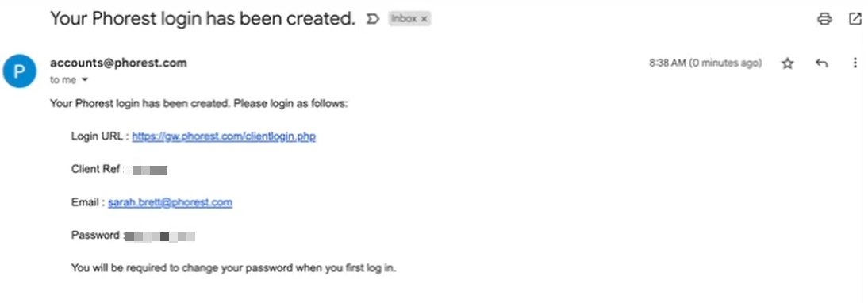This screenshot has width=868, height=303.
Task: Open the gw.phorest.com clientlogin.php link
Action: [224, 136]
